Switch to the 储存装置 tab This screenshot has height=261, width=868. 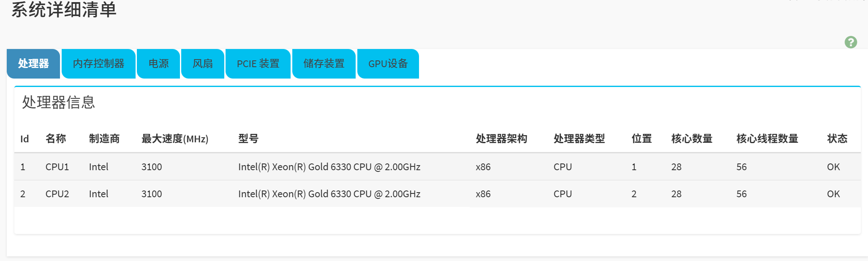point(324,64)
